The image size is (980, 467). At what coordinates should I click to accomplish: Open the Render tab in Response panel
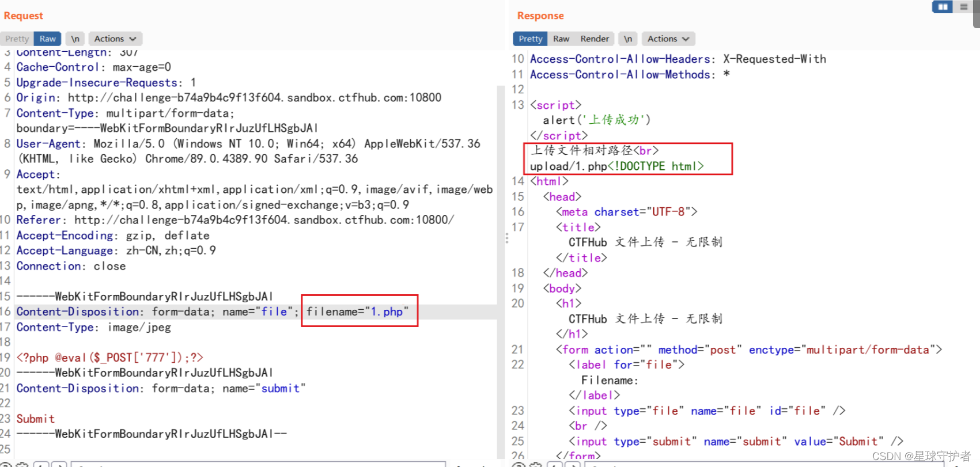pyautogui.click(x=595, y=39)
